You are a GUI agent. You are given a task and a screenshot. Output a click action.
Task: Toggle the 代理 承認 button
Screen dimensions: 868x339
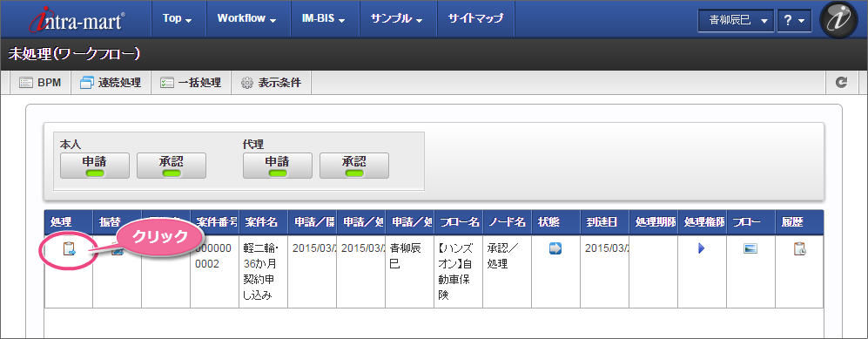click(x=354, y=166)
